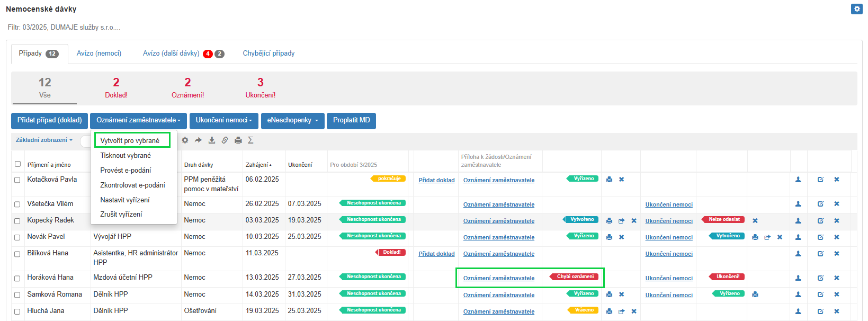Select the Horáková Hana row checkbox
The width and height of the screenshot is (868, 321).
coord(17,279)
